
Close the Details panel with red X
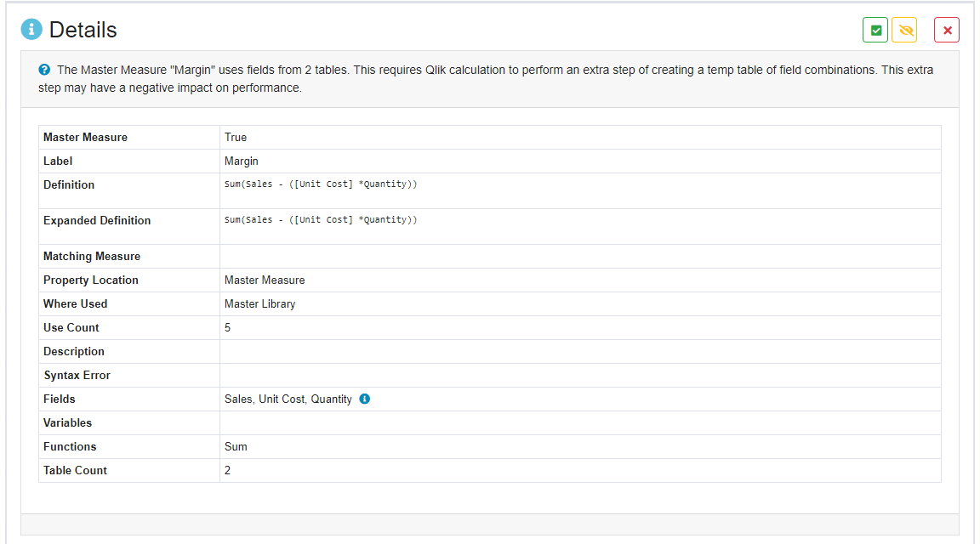click(947, 31)
